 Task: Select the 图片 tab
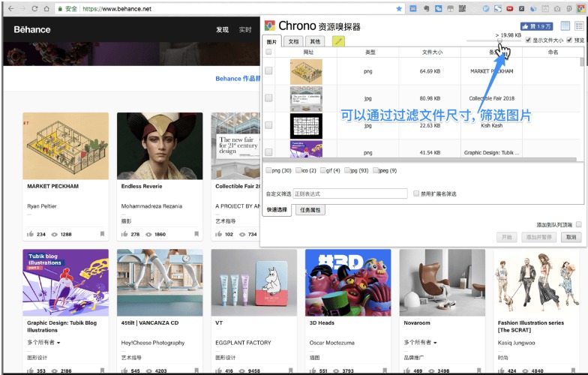[271, 42]
